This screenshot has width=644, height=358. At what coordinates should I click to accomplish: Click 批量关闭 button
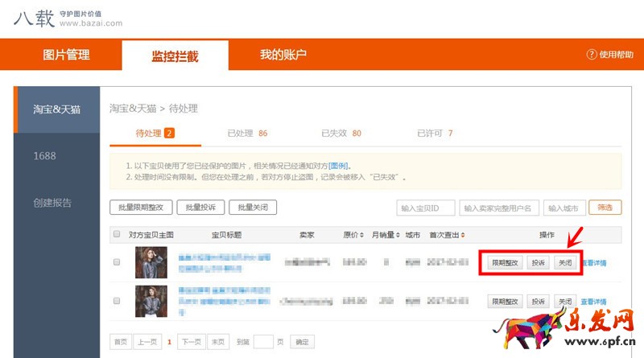[x=253, y=208]
